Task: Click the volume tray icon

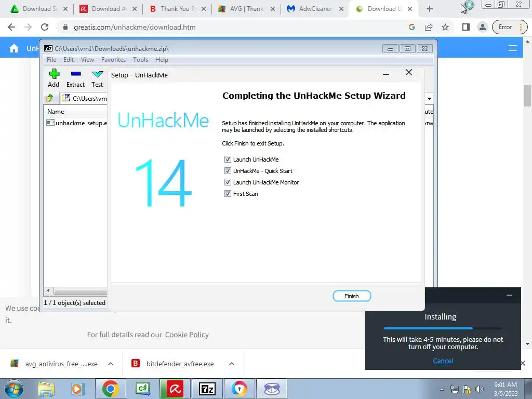Action: [x=479, y=389]
